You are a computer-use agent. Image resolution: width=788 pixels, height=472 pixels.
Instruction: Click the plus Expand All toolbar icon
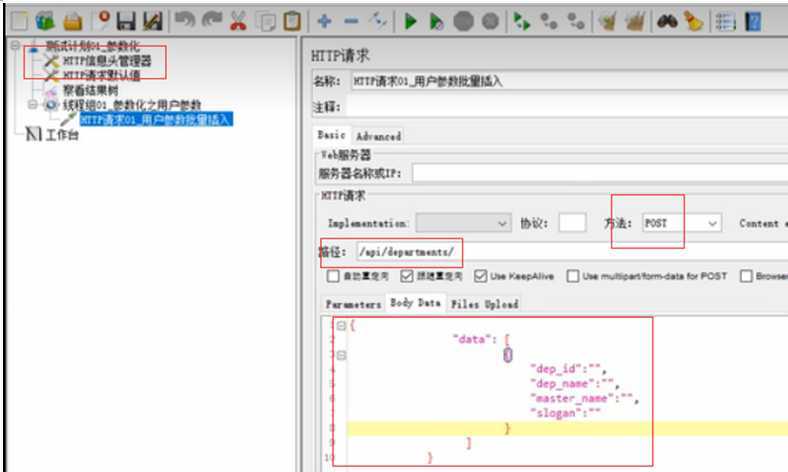325,20
